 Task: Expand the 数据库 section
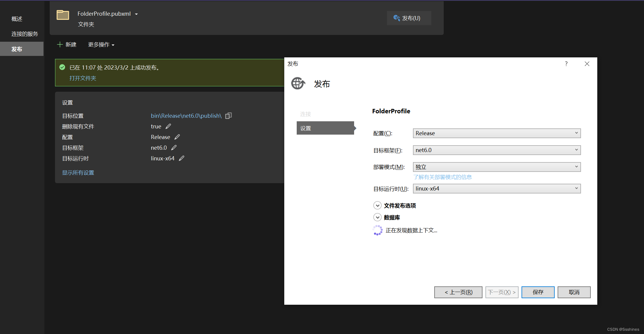coord(377,217)
